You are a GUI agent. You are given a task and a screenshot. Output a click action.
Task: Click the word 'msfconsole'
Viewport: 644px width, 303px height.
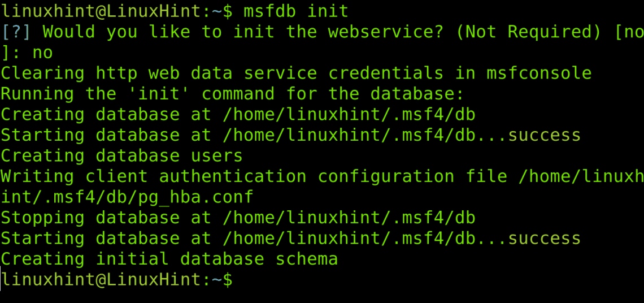539,73
